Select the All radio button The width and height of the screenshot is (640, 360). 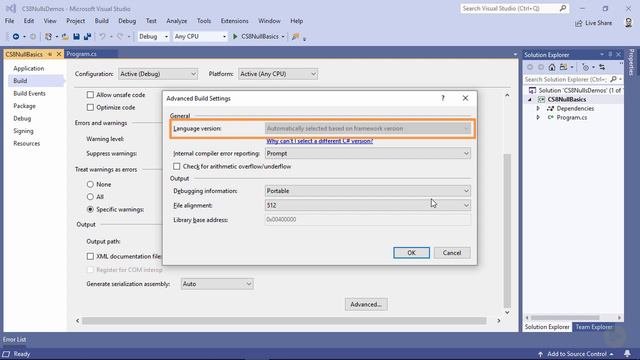coord(90,197)
